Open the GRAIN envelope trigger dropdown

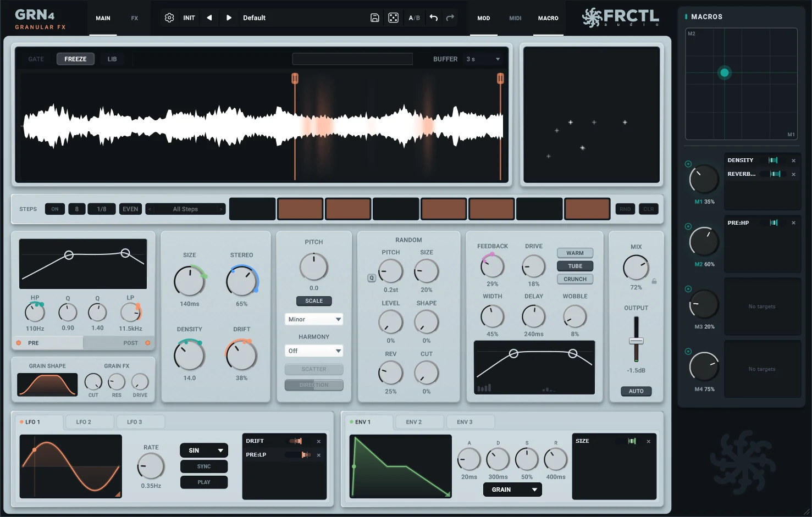point(512,490)
